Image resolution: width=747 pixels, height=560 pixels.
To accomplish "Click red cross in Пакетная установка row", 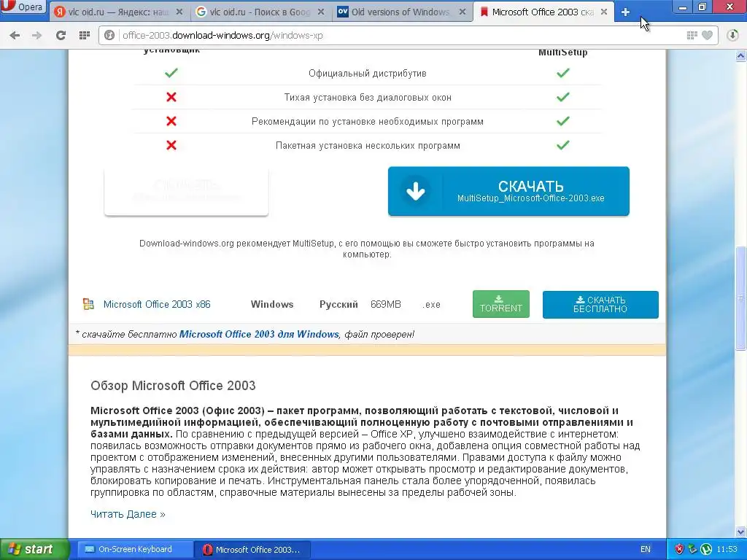I will pos(171,145).
